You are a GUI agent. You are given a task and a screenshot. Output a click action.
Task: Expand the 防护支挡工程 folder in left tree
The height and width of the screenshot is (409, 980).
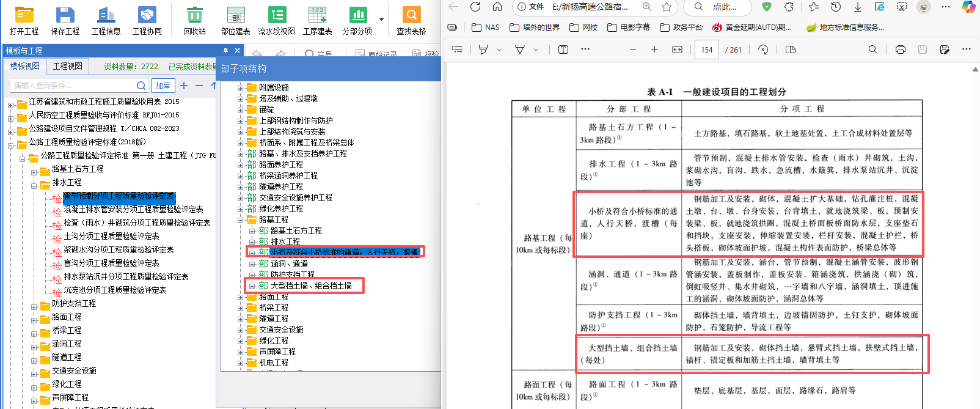[x=34, y=304]
